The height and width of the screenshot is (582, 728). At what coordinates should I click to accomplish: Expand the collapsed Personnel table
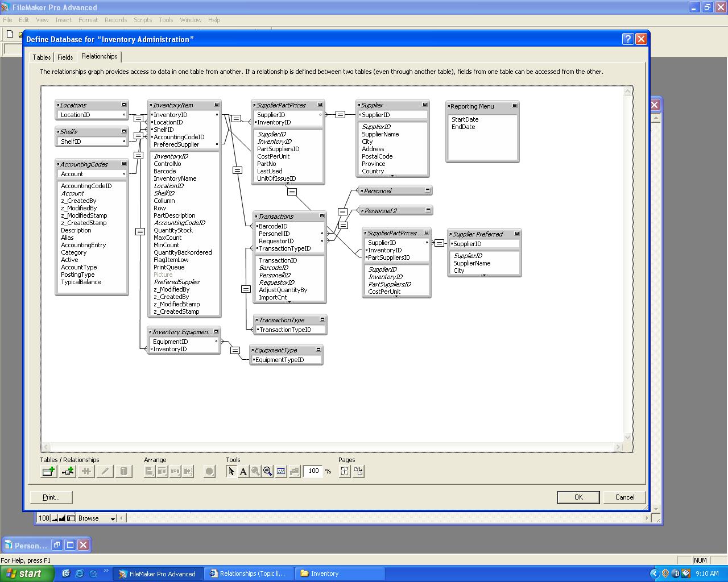coord(428,190)
